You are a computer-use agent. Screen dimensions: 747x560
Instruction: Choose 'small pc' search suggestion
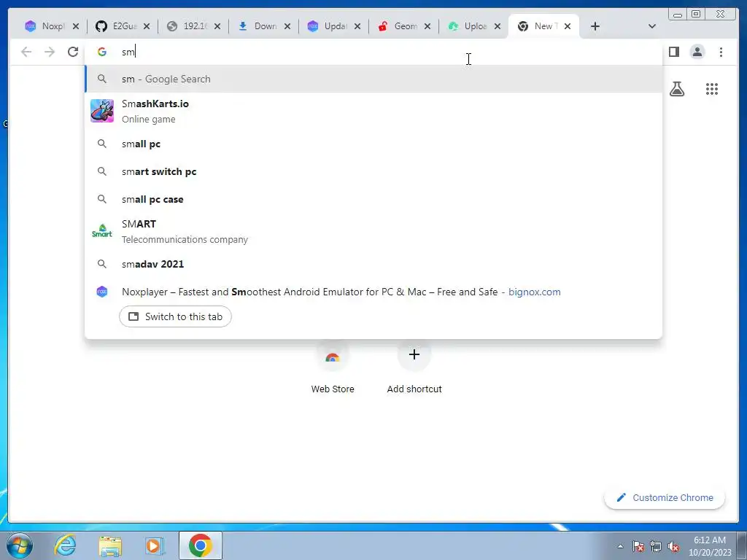point(373,144)
